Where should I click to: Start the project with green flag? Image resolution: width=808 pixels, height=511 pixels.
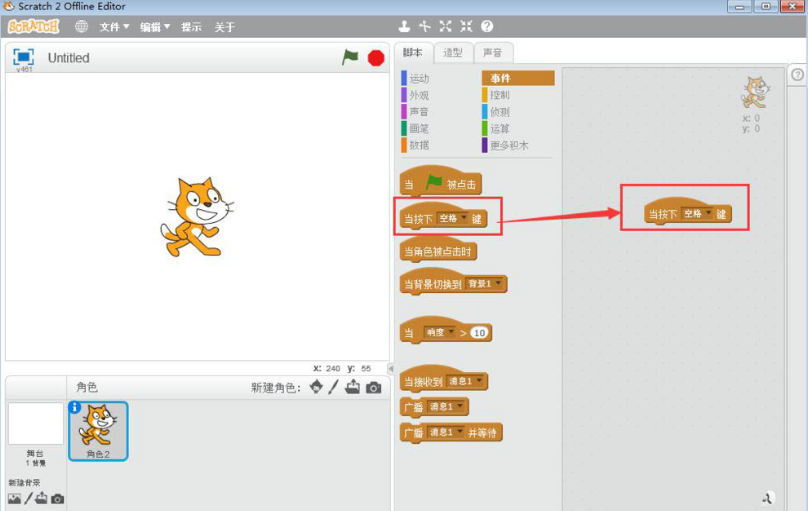pyautogui.click(x=350, y=57)
